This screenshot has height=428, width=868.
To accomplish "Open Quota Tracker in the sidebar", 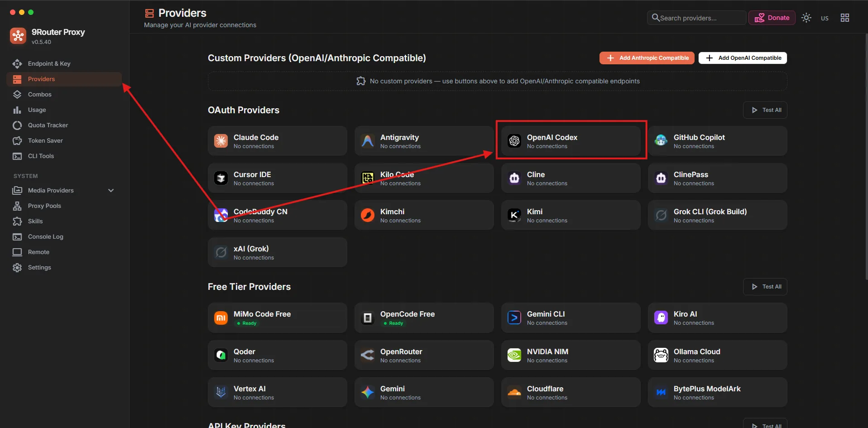I will (x=64, y=125).
